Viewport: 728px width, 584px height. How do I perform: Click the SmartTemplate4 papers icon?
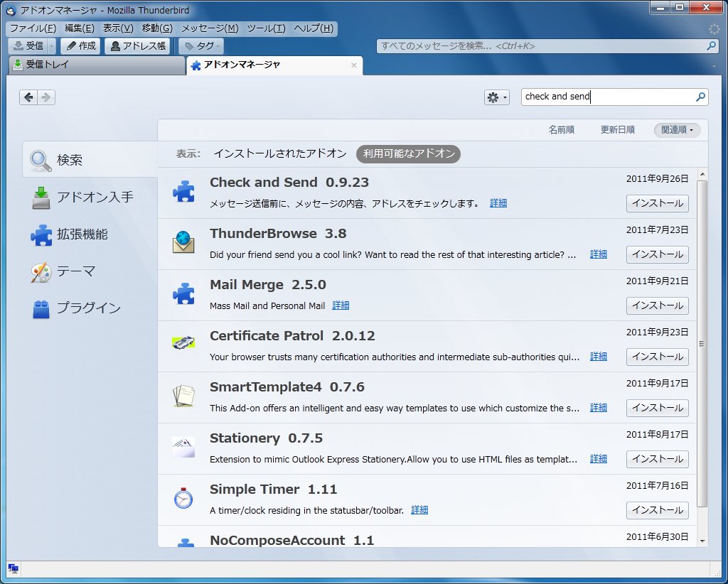pyautogui.click(x=184, y=396)
